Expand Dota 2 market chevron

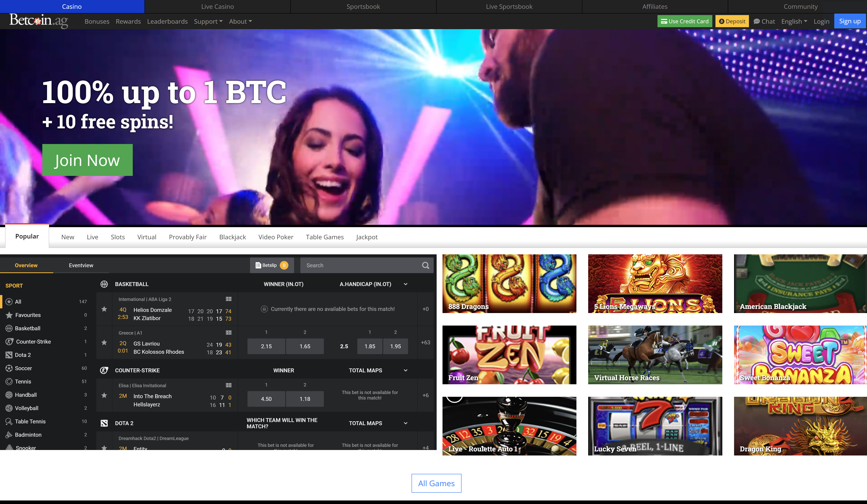point(406,423)
